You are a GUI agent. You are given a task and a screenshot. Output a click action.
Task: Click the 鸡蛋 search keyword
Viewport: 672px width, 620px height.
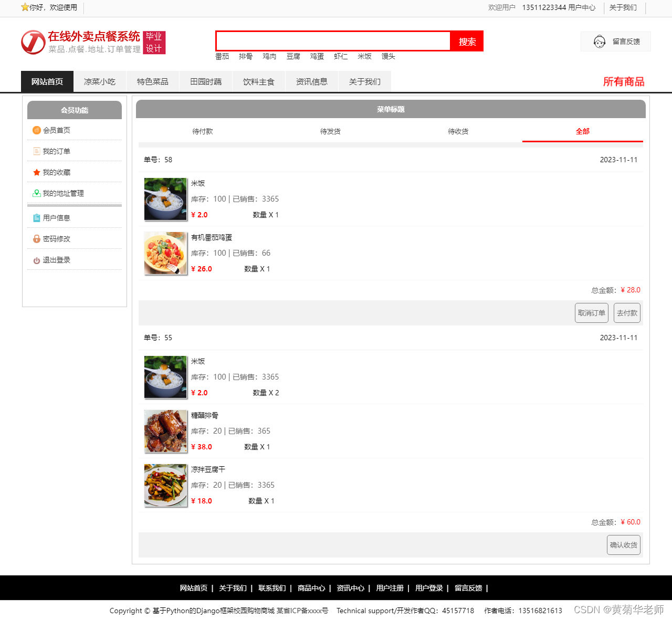pyautogui.click(x=317, y=56)
